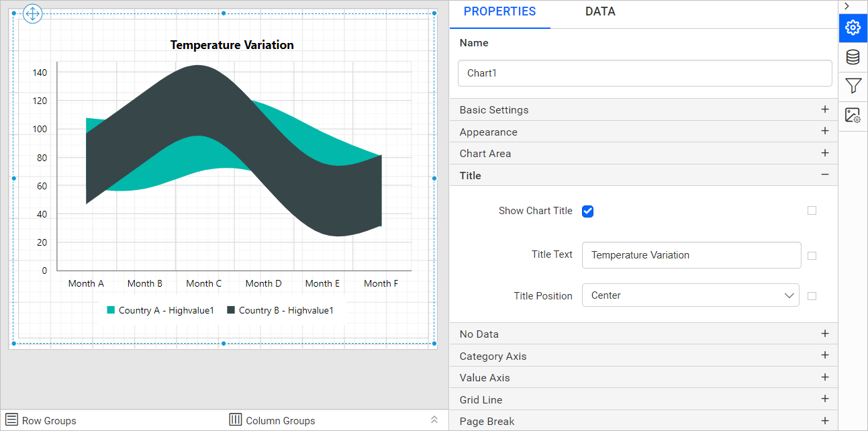This screenshot has width=868, height=431.
Task: Collapse the side panel with the arrow icon
Action: 847,6
